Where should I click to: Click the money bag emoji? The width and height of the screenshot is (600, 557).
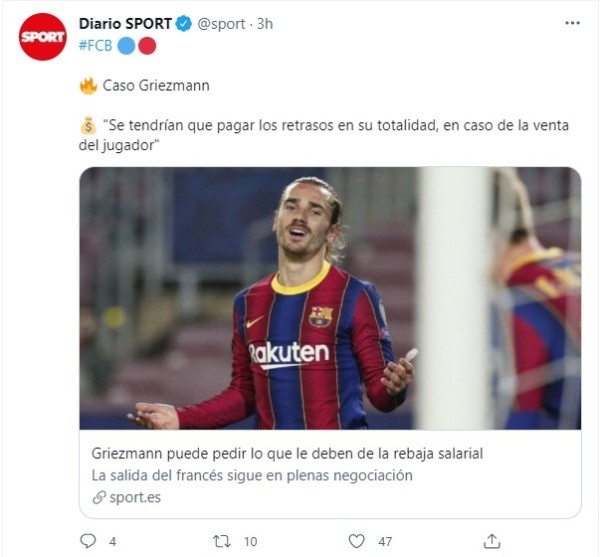[88, 125]
